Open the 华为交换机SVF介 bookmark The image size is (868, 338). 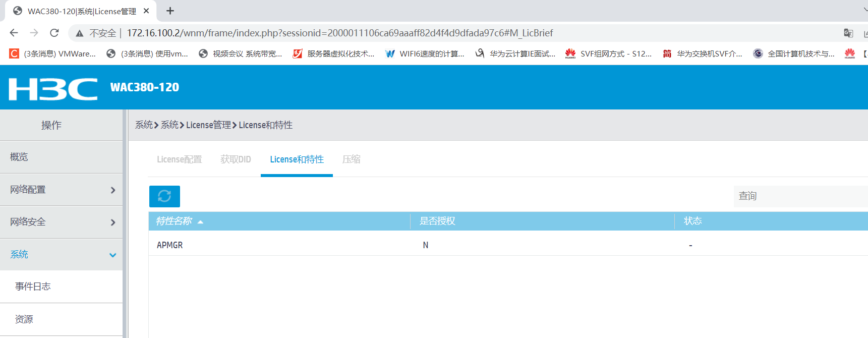(703, 53)
